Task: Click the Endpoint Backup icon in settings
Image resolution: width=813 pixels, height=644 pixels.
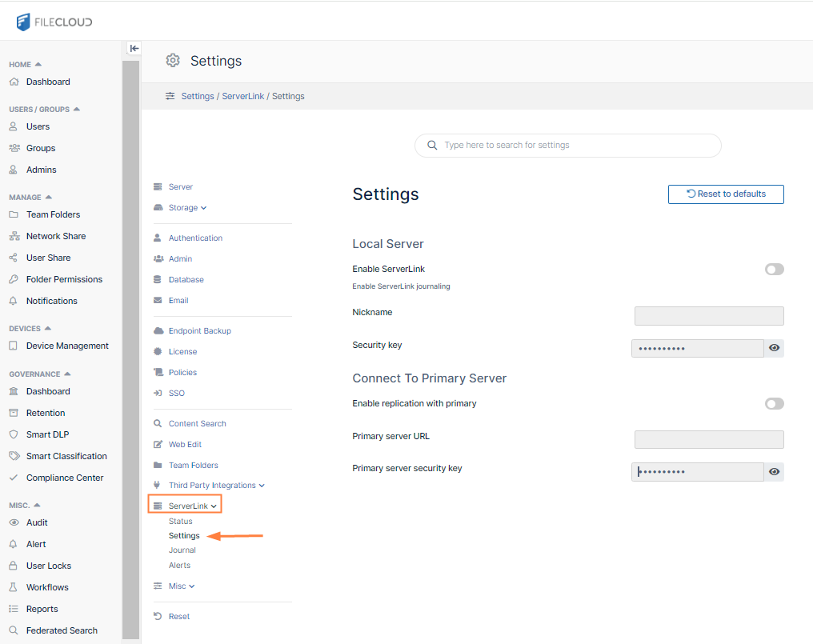Action: point(158,330)
